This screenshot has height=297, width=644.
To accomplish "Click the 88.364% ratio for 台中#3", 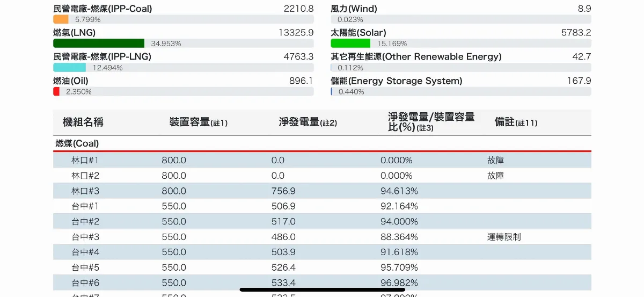I will (x=399, y=237).
